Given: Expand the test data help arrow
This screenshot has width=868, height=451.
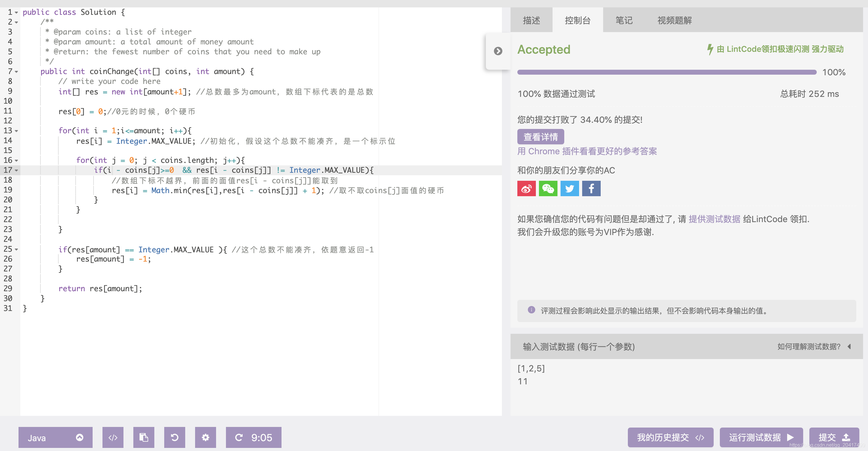Looking at the screenshot, I should (x=849, y=346).
